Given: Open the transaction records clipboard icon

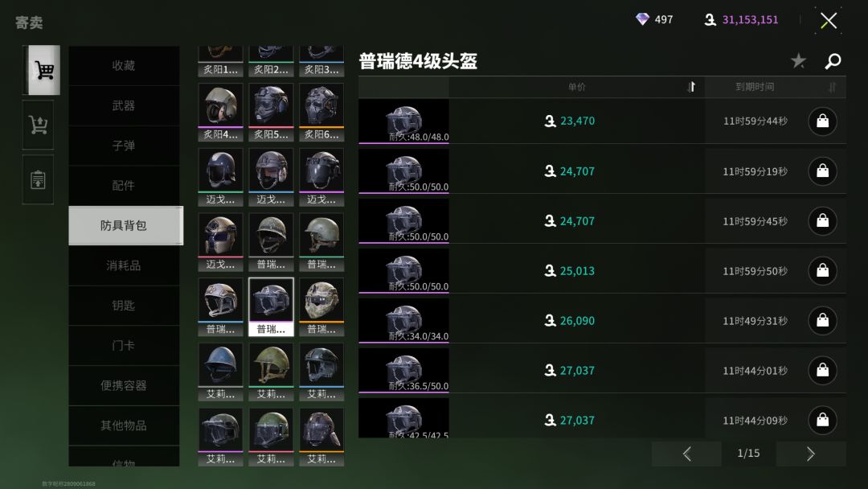Looking at the screenshot, I should pyautogui.click(x=39, y=179).
